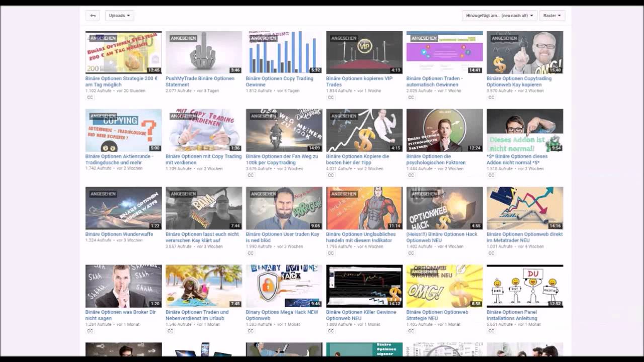
Task: Click Binäre Optionen dieses Addon nicht normal title
Action: pyautogui.click(x=517, y=159)
